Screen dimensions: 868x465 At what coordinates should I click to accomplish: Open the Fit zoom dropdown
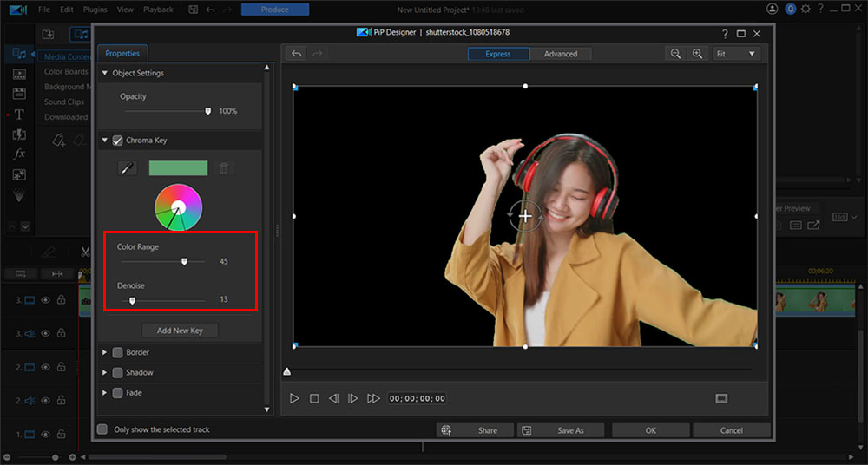coord(735,54)
